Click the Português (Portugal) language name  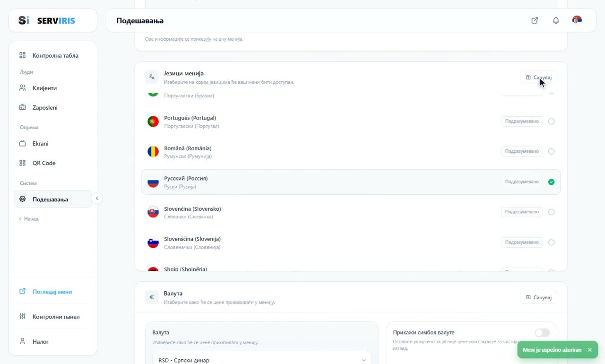point(190,118)
